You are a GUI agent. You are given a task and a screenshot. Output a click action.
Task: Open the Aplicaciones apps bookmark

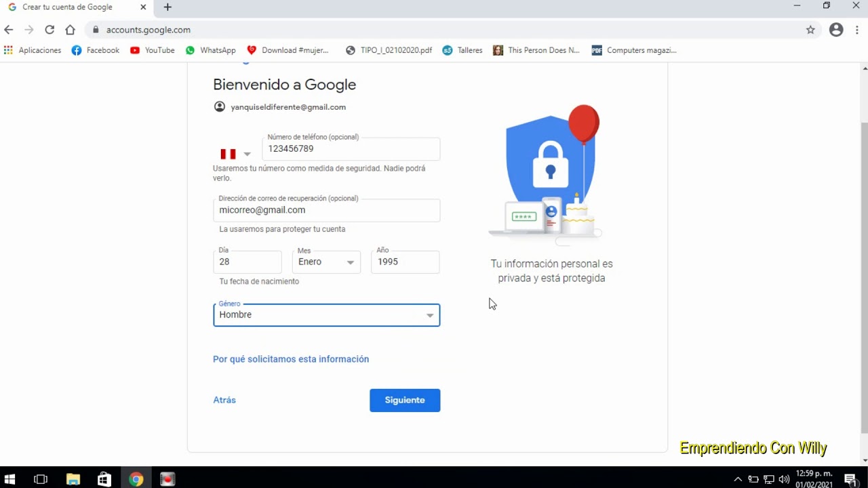[x=33, y=50]
